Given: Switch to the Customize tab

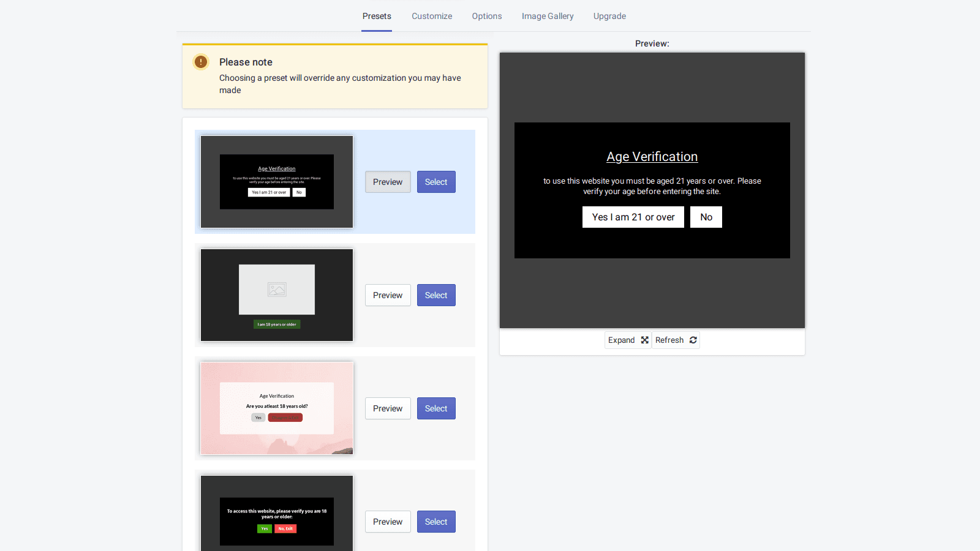Looking at the screenshot, I should [x=432, y=16].
